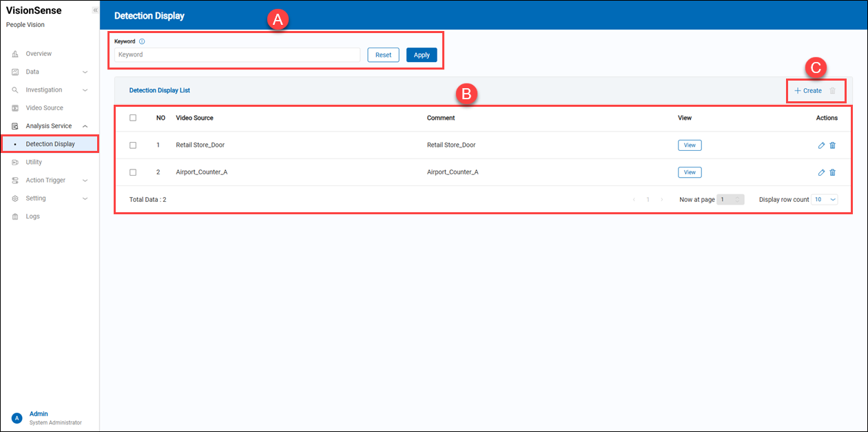868x432 pixels.
Task: Click the Admin user avatar icon
Action: coord(17,418)
